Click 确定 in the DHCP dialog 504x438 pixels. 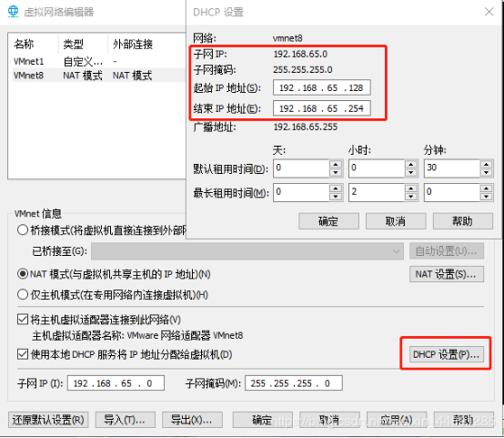[328, 221]
